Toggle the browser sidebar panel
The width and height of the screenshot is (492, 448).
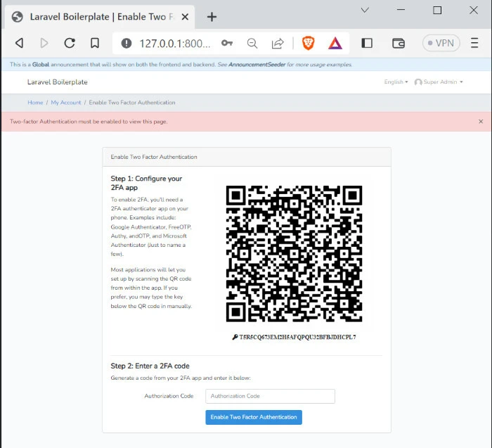tap(367, 43)
